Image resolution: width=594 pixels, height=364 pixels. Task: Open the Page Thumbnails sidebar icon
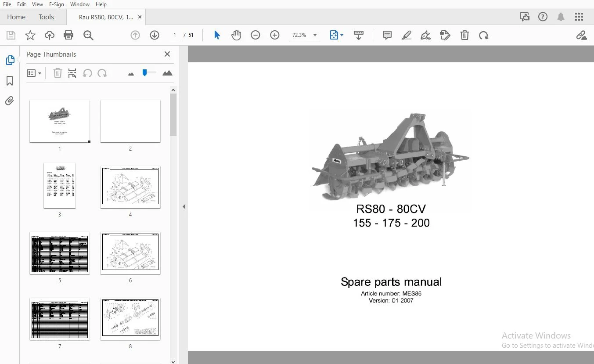point(10,60)
